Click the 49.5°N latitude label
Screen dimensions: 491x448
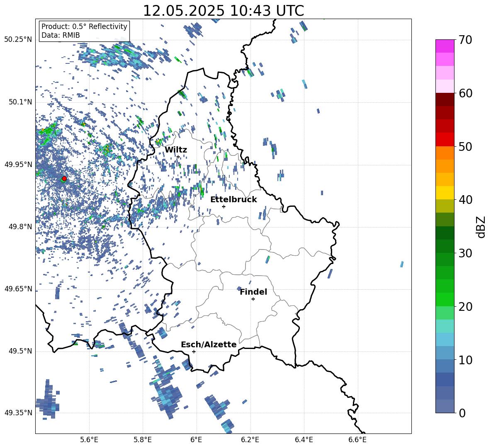(20, 351)
